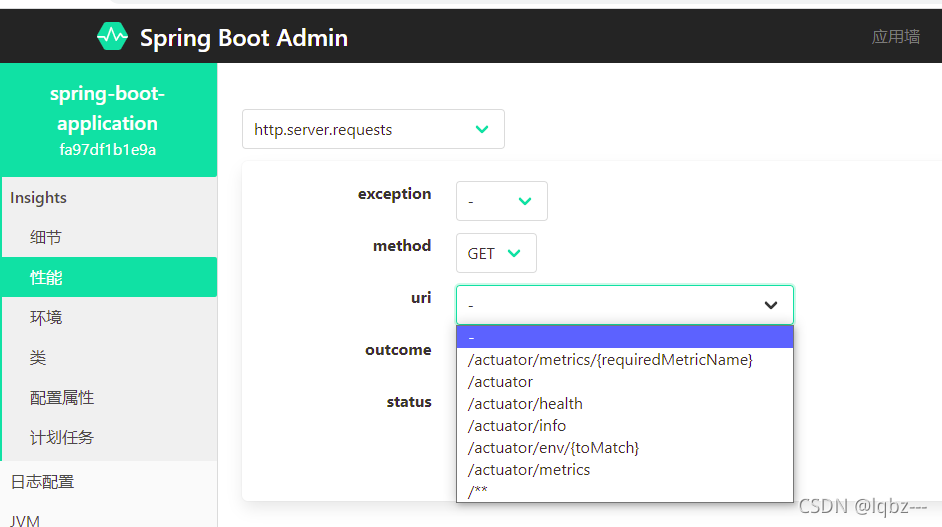Viewport: 942px width, 527px height.
Task: Open the 应用墙 navigation link
Action: click(895, 37)
